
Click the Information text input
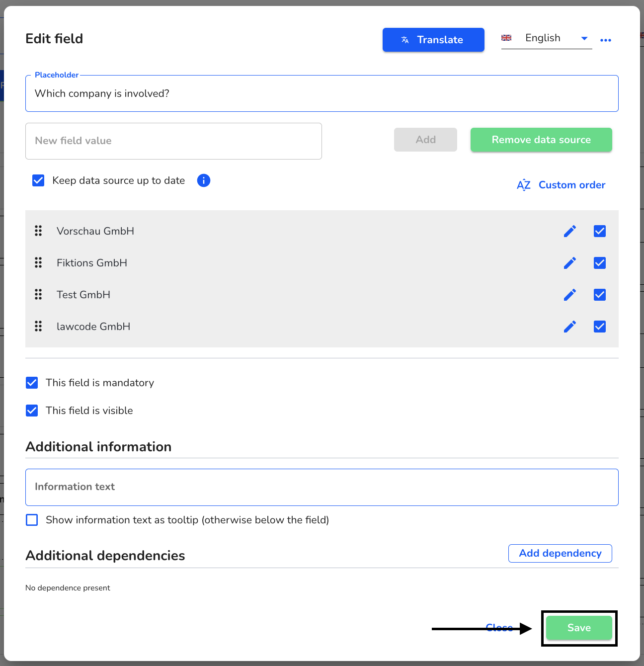click(x=322, y=487)
